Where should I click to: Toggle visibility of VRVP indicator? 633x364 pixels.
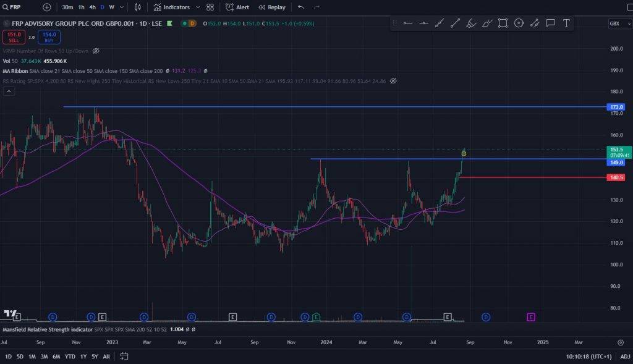96,51
